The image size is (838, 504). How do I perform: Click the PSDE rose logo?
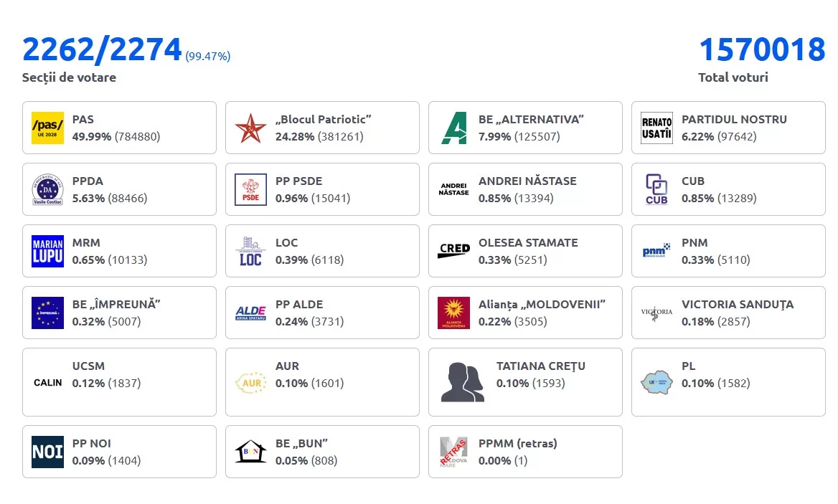pyautogui.click(x=250, y=189)
